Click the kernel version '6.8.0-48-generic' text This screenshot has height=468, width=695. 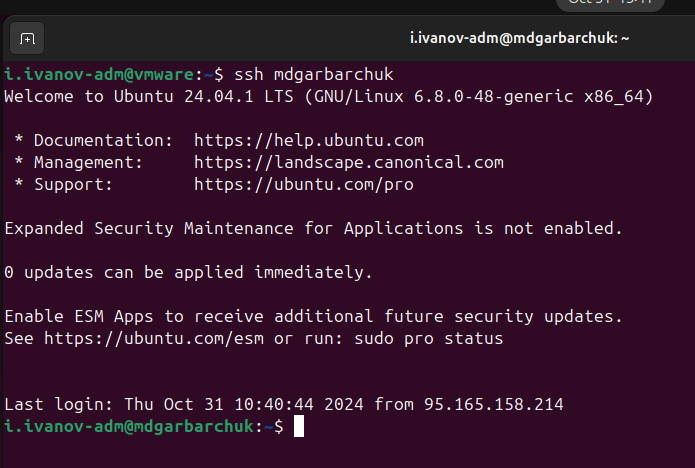tap(497, 96)
